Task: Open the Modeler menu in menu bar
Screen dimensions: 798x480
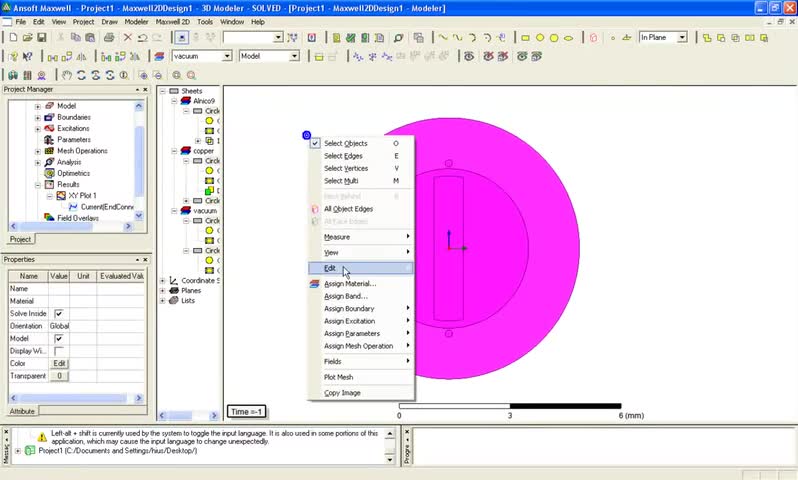Action: [136, 22]
